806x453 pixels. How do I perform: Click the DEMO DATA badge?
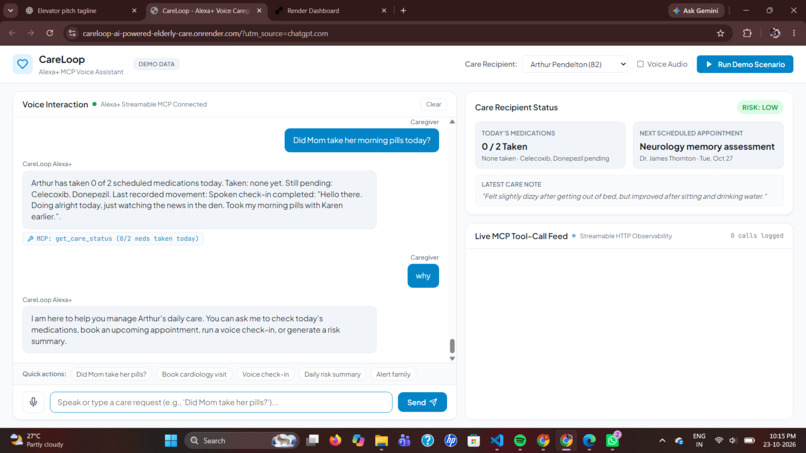tap(156, 64)
